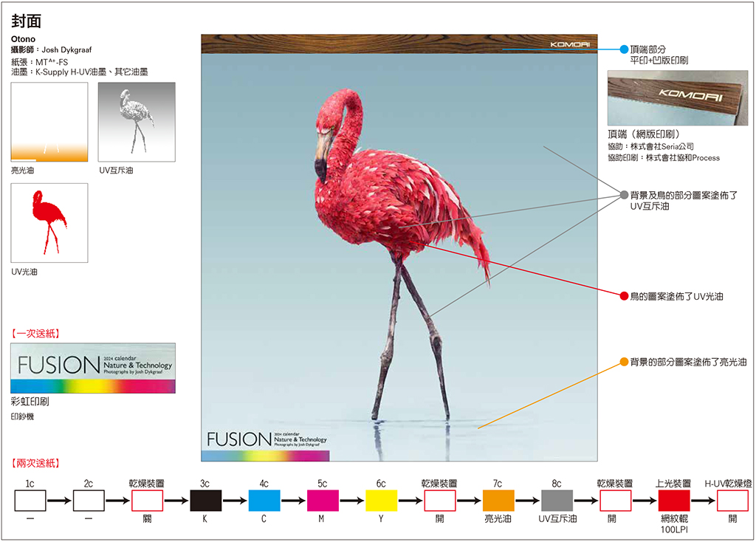Pick the magenta 5c ink swatch
This screenshot has width=756, height=542.
click(x=323, y=501)
